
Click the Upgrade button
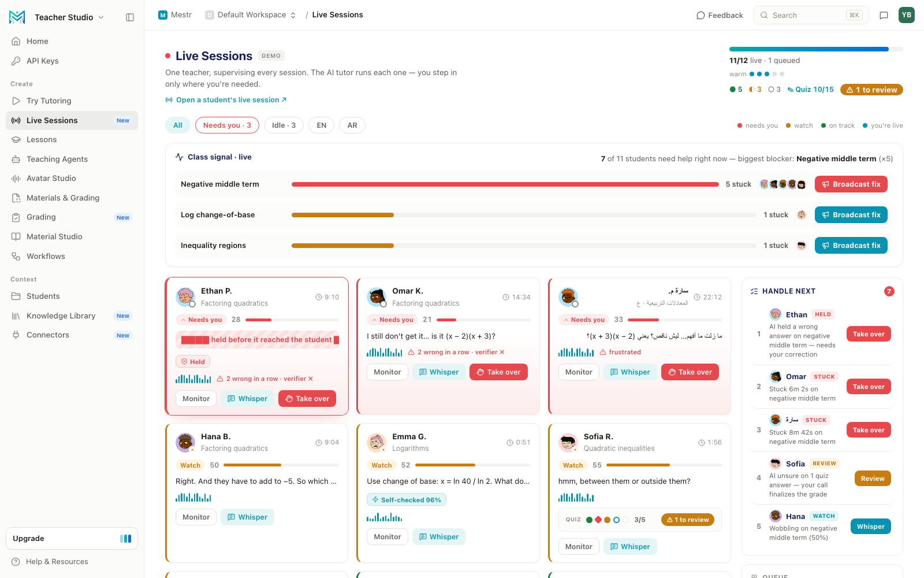click(72, 539)
